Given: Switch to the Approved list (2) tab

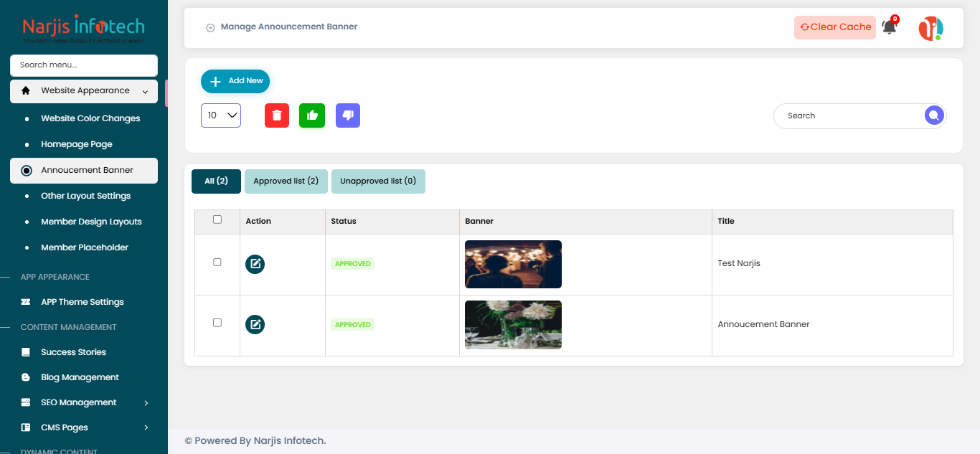Looking at the screenshot, I should [286, 181].
